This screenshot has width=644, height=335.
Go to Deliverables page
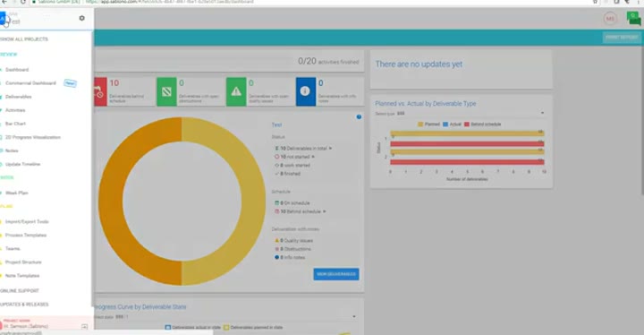(19, 97)
